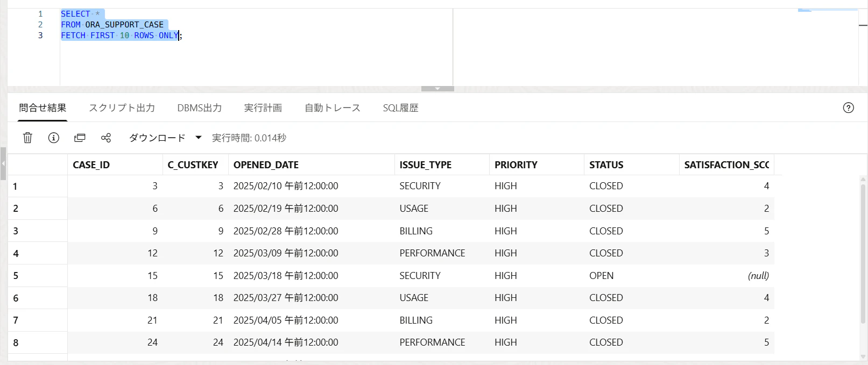Click the ダウンロード button

(157, 138)
